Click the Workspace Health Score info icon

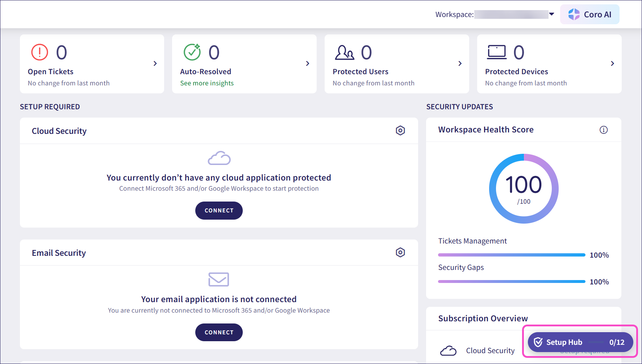tap(603, 130)
